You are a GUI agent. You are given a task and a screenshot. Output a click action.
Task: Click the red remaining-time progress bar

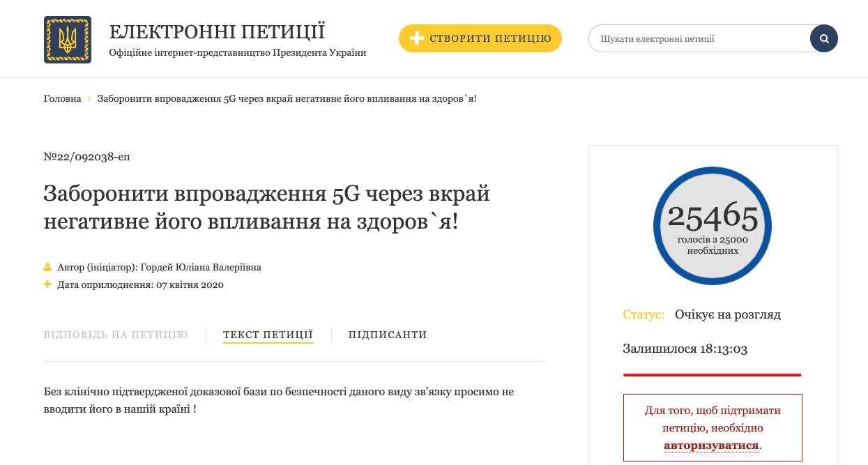(x=712, y=375)
